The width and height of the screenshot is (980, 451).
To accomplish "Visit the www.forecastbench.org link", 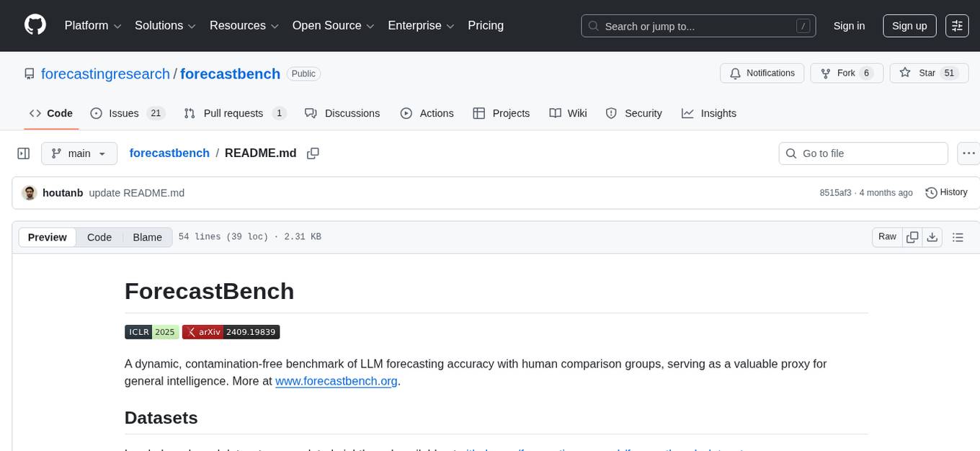I will click(336, 380).
